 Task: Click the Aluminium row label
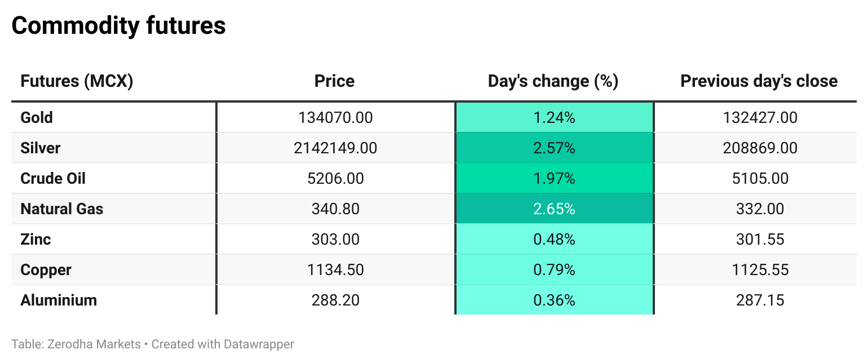(x=59, y=300)
